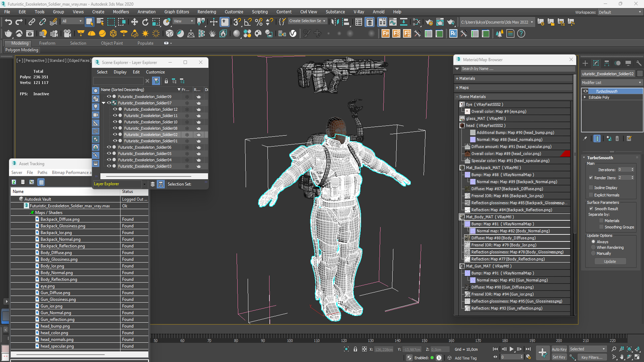Click the Redo arrow icon
644x362 pixels.
click(19, 22)
